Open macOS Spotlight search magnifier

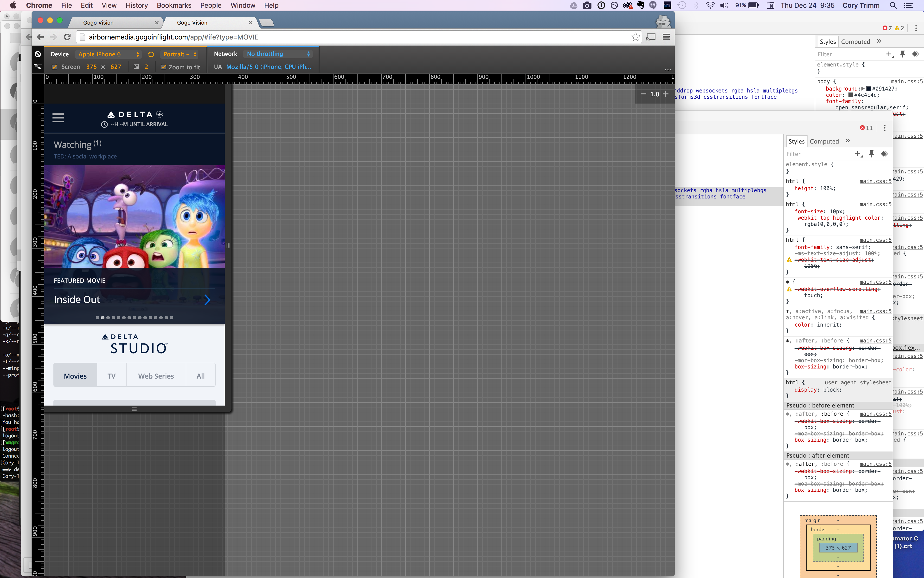click(x=893, y=5)
